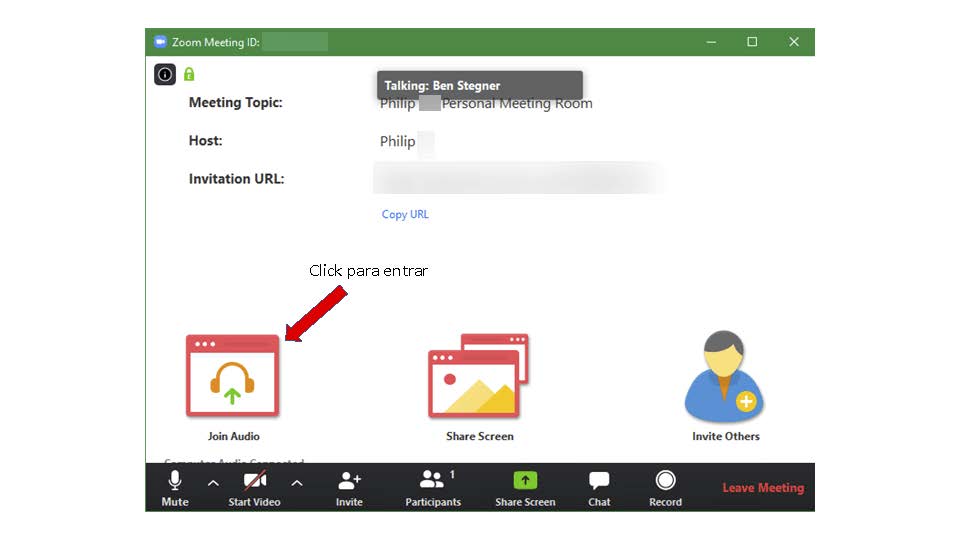960x540 pixels.
Task: Expand audio options arrow beside Mute
Action: pos(213,483)
